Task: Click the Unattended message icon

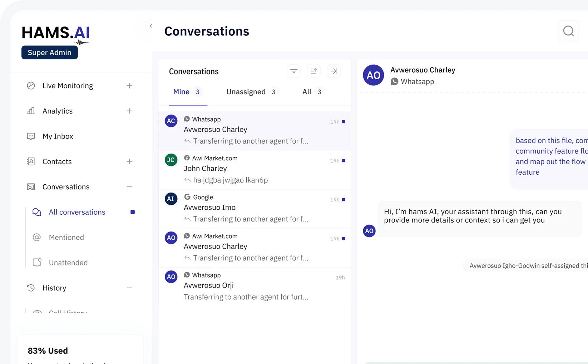Action: [x=37, y=263]
